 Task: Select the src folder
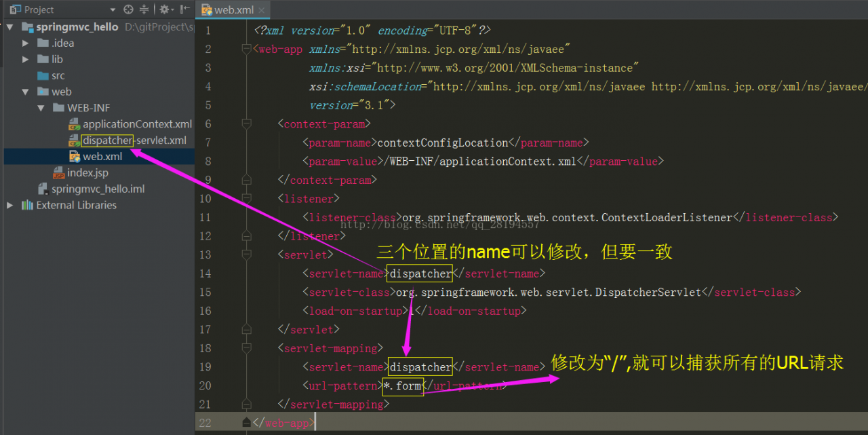click(58, 75)
